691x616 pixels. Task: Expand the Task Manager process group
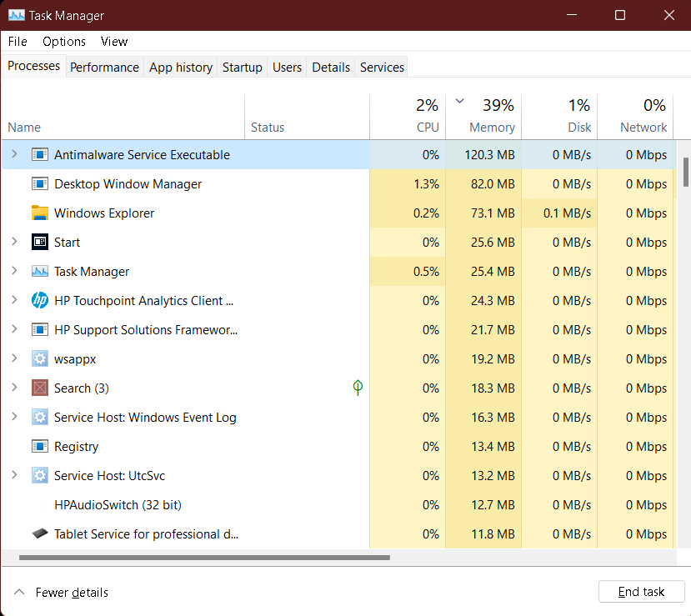click(x=14, y=271)
